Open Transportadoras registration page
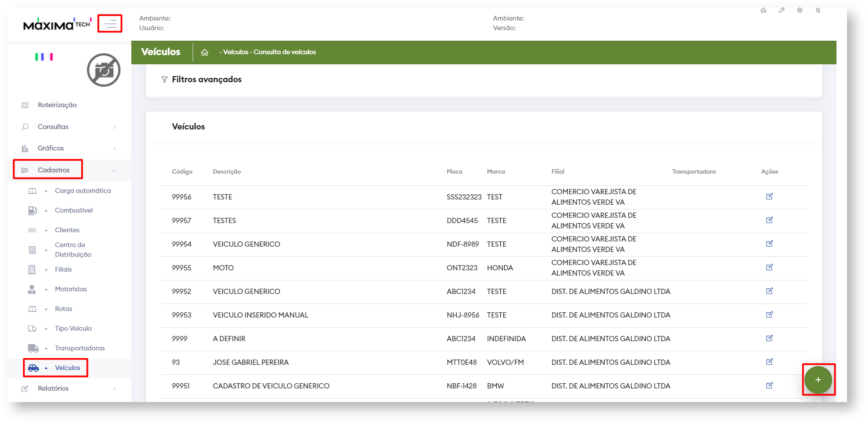This screenshot has width=868, height=423. pyautogui.click(x=80, y=348)
